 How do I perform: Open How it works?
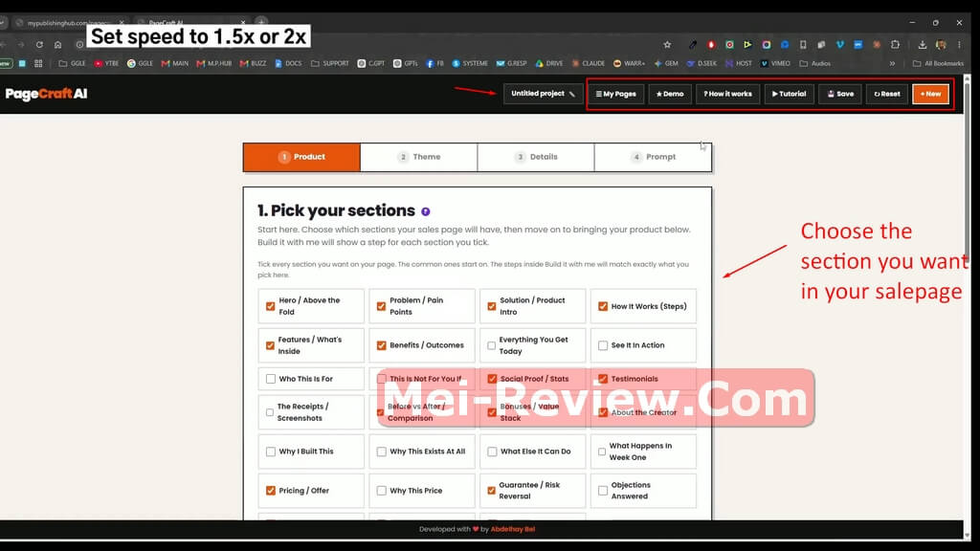(x=727, y=94)
